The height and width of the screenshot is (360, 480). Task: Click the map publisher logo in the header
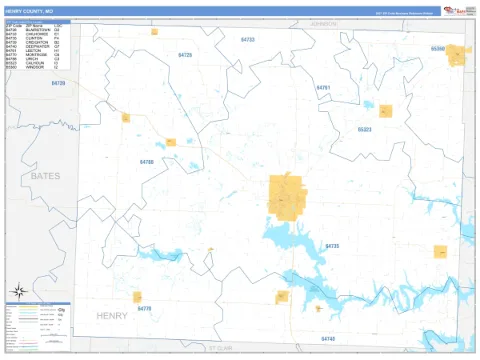tap(459, 11)
